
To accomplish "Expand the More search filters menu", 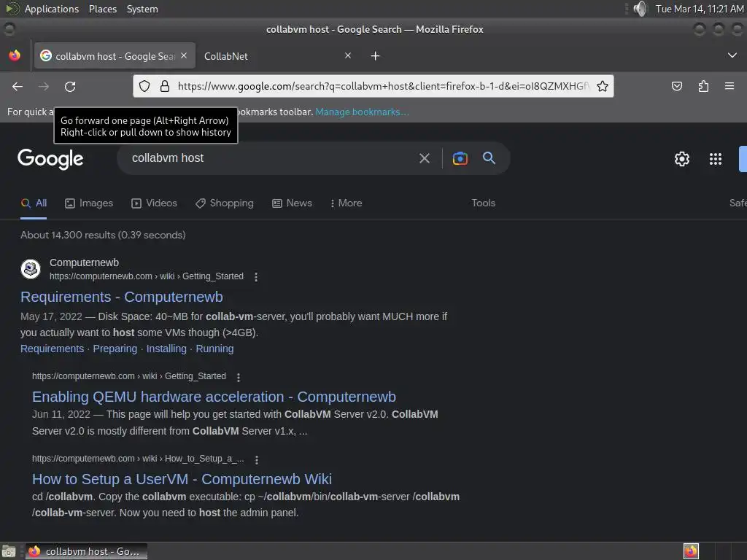I will tap(347, 203).
